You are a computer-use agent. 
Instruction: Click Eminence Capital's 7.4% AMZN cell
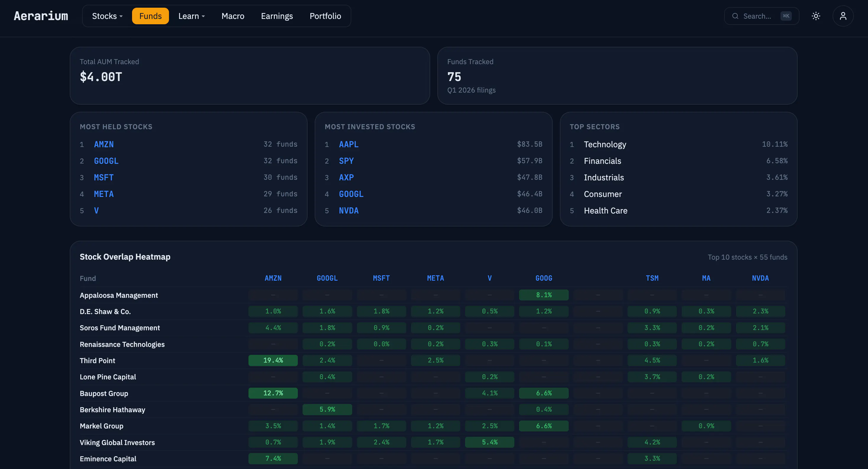coord(273,459)
